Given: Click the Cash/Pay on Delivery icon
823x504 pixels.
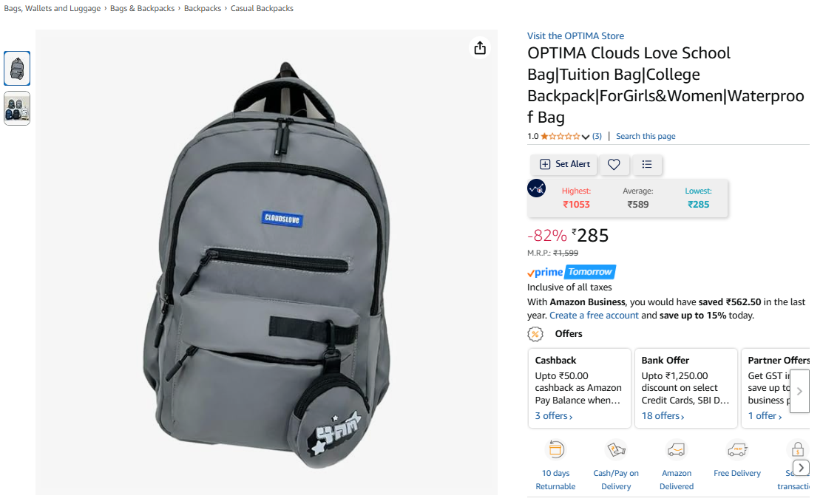Looking at the screenshot, I should (616, 449).
